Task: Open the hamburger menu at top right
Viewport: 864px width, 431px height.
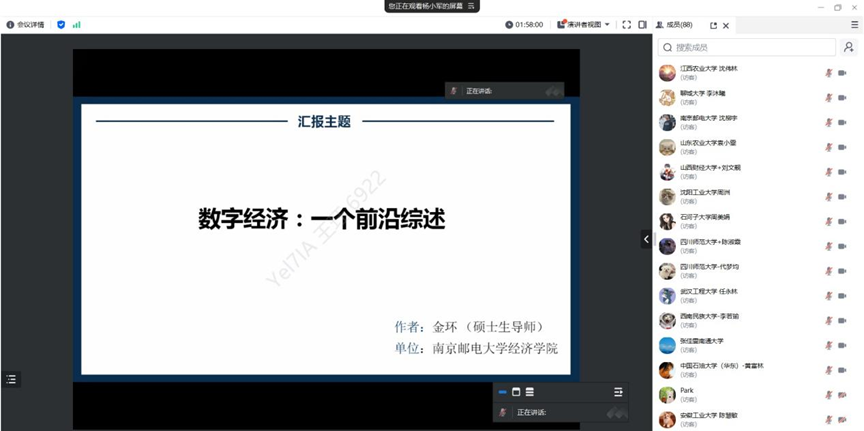Action: point(854,25)
